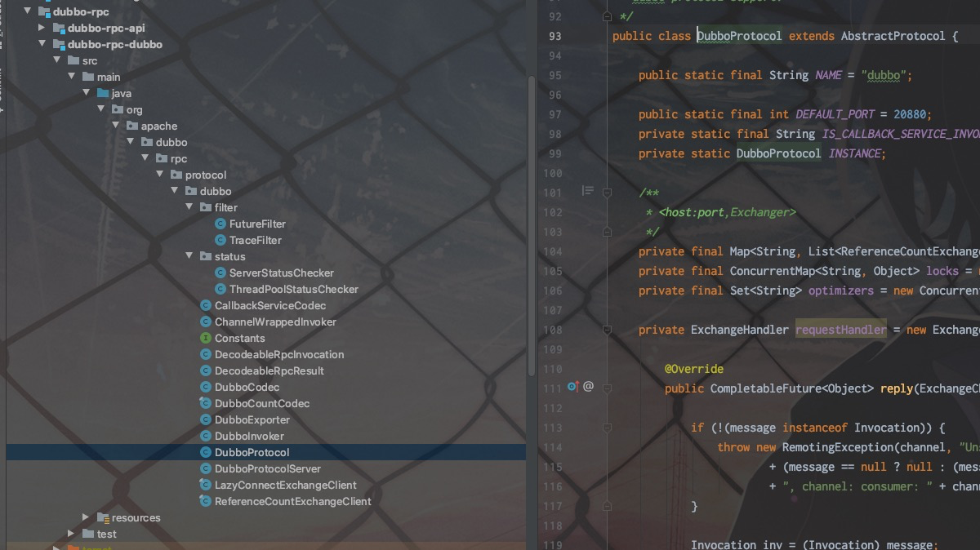Click the override marker icon on line 111
Viewport: 980px width, 550px height.
pos(573,387)
